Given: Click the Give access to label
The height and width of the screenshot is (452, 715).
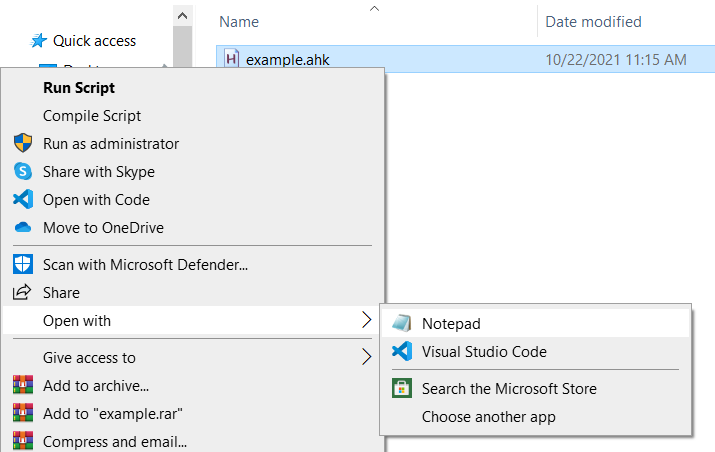Looking at the screenshot, I should [x=89, y=358].
